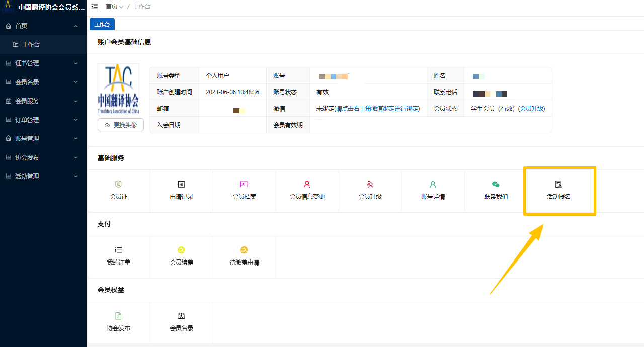Open the 协会发布 icon under 会员权益

(x=119, y=316)
